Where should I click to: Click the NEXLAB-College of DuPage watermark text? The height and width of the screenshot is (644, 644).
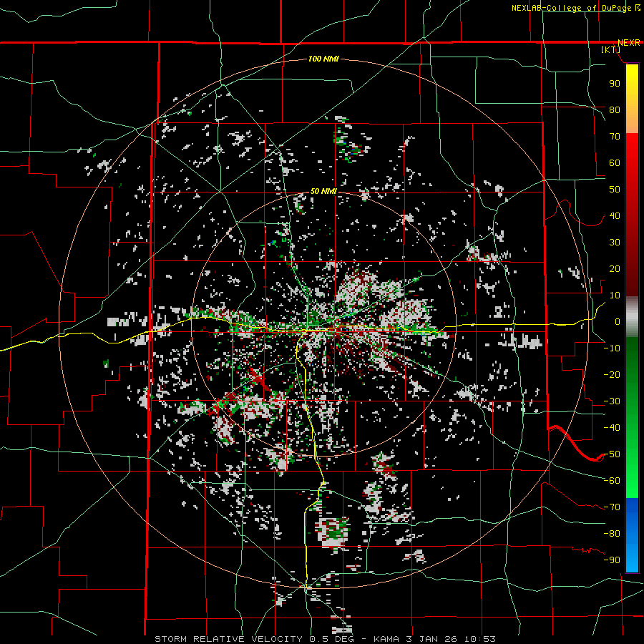[x=577, y=8]
